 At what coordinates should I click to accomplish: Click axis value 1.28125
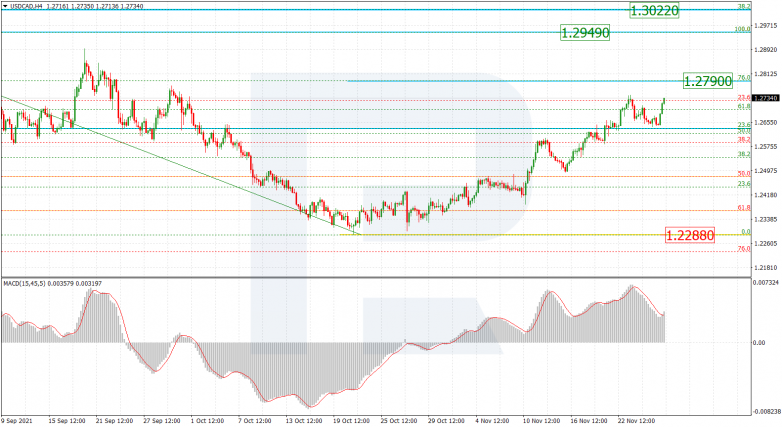(x=766, y=74)
